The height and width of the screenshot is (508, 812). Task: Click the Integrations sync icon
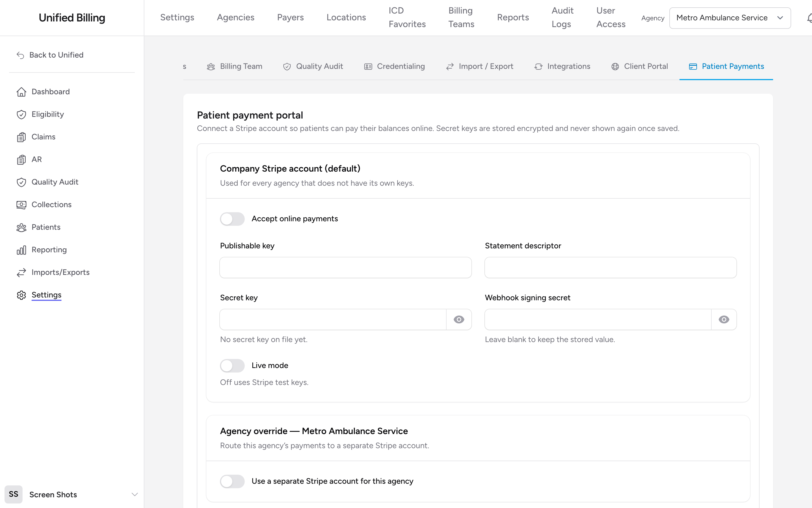click(x=538, y=67)
